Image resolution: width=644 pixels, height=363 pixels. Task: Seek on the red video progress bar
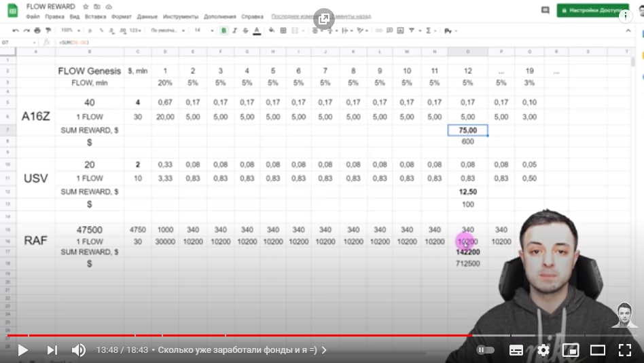point(239,335)
